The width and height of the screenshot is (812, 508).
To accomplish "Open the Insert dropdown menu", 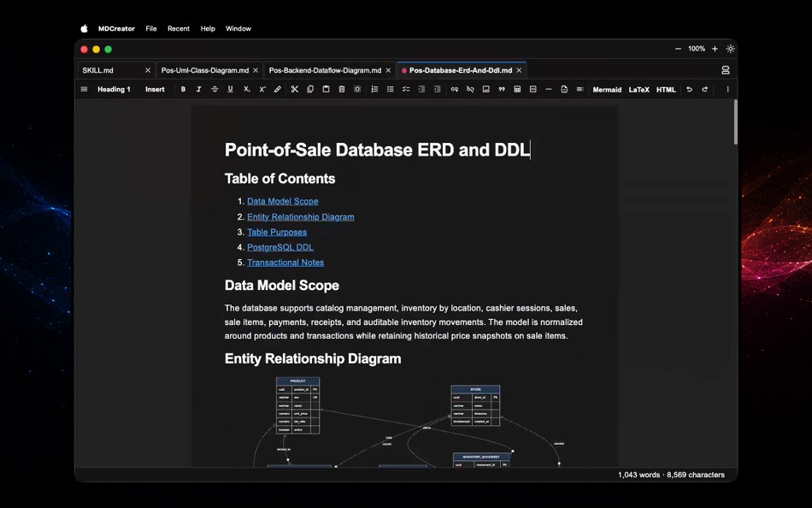I will [x=155, y=89].
